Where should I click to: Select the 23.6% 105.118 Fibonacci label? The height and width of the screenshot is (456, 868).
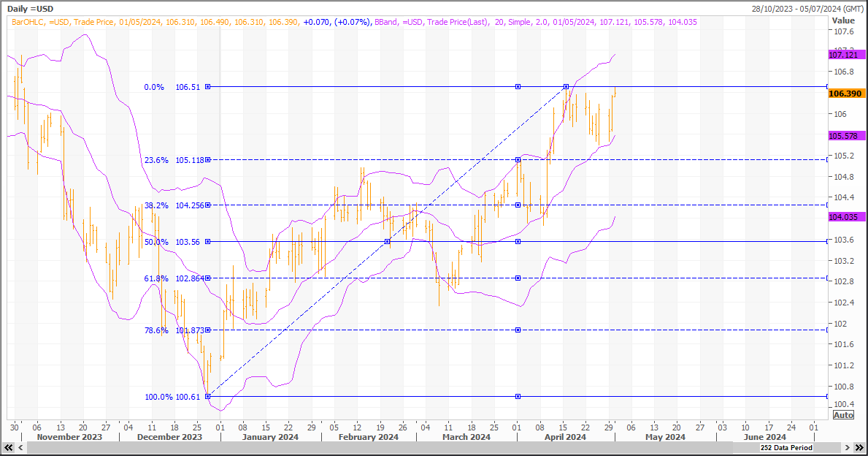(174, 160)
